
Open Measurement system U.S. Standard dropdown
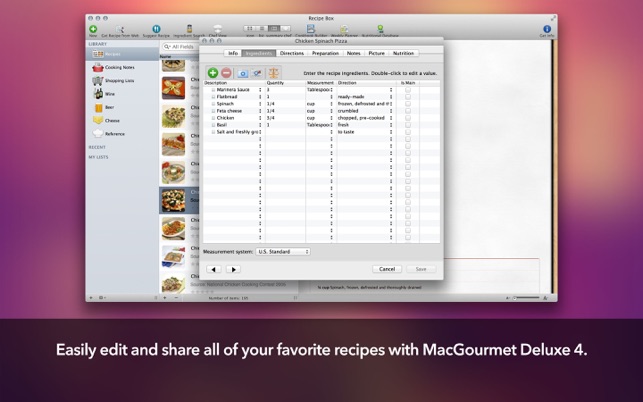[283, 251]
